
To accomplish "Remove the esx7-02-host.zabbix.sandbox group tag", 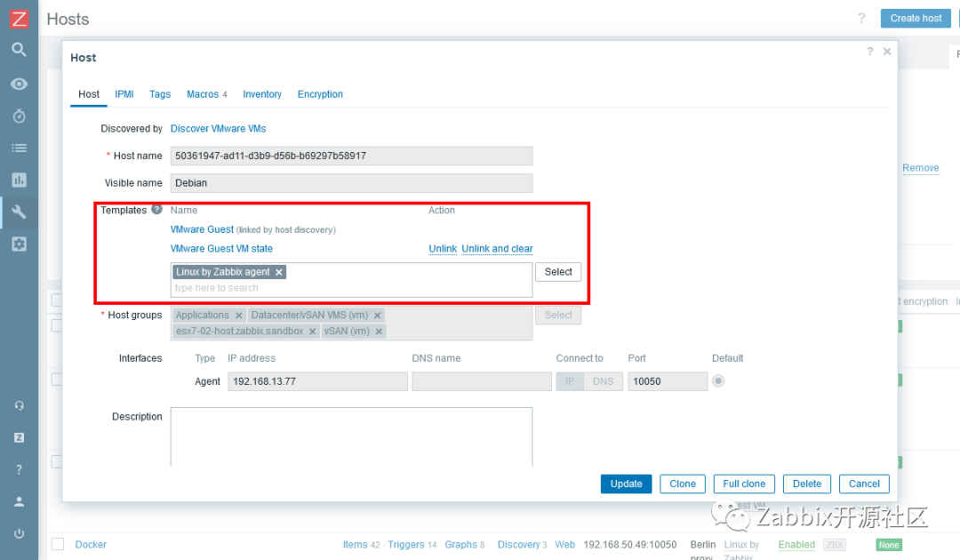I will coord(312,331).
